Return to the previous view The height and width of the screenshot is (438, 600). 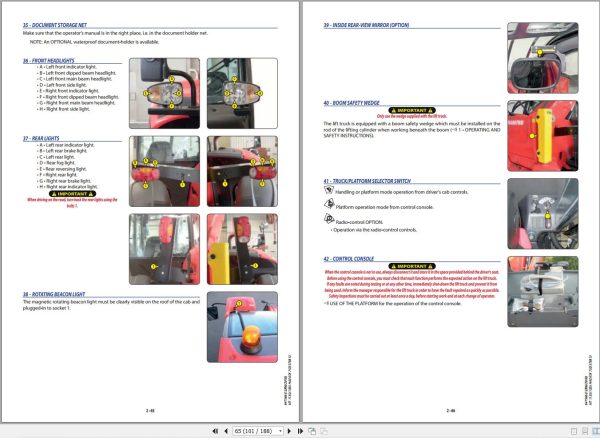[x=312, y=431]
